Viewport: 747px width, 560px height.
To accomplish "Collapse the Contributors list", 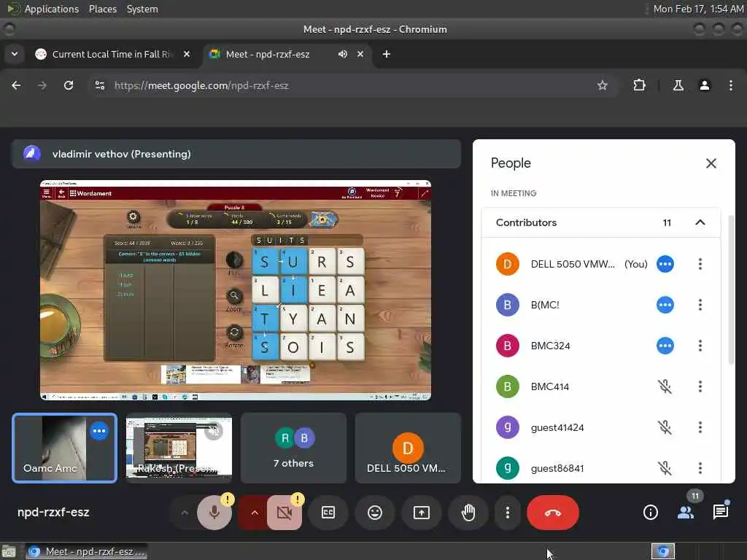I will 700,222.
